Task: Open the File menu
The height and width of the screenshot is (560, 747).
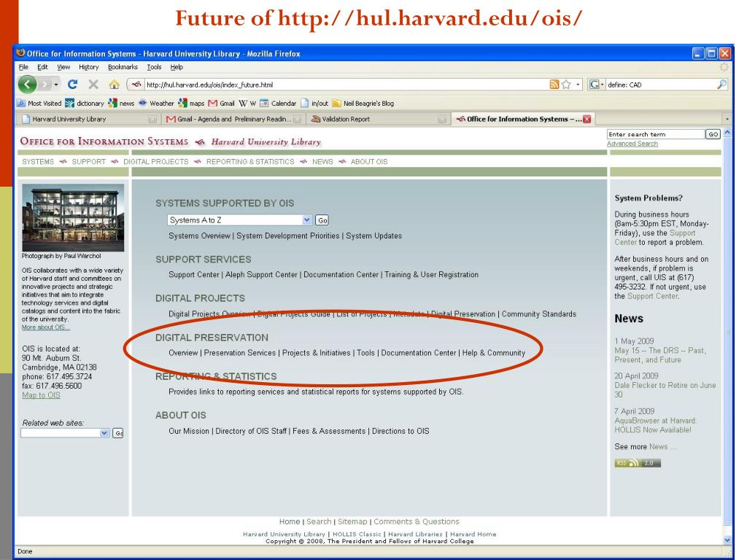Action: pyautogui.click(x=23, y=67)
